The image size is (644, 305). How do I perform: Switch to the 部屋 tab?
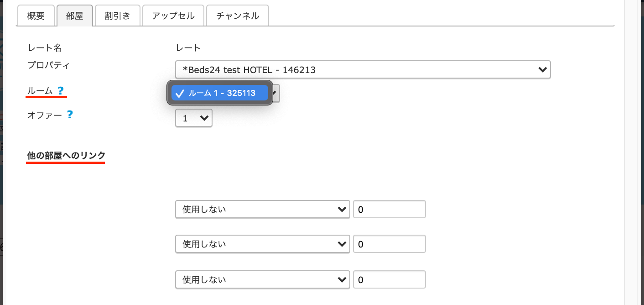tap(75, 16)
